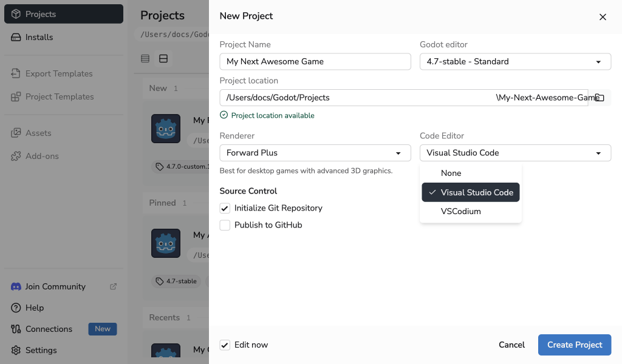Image resolution: width=622 pixels, height=364 pixels.
Task: Uncheck Initialize Git Repository
Action: coord(225,208)
